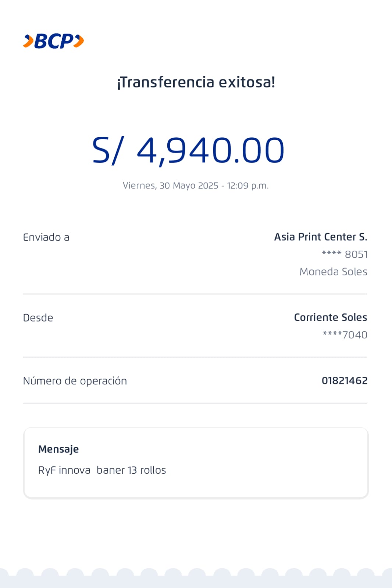Click the divider line below Moneda Soles

[195, 294]
